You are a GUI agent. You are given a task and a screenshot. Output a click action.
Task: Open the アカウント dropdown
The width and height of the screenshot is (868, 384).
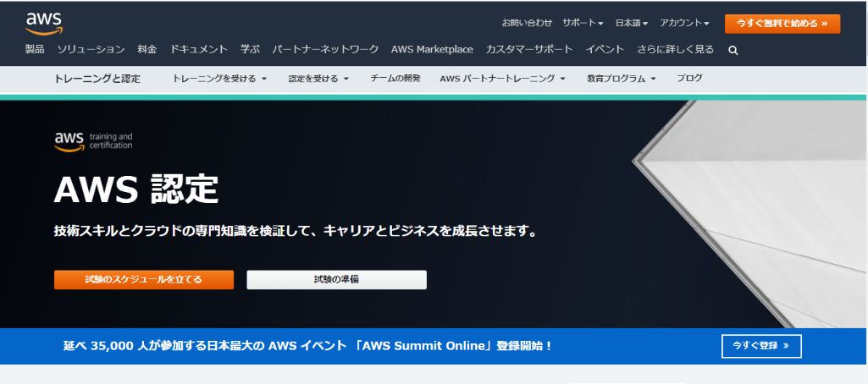(684, 23)
